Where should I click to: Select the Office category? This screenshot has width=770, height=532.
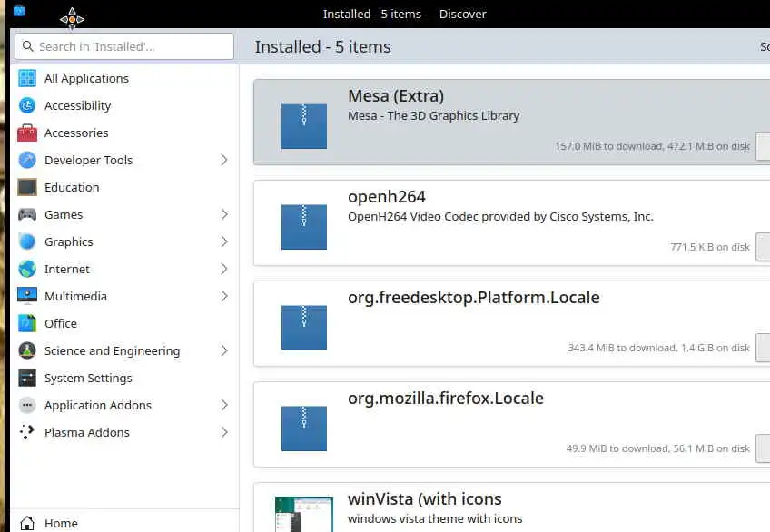point(61,323)
